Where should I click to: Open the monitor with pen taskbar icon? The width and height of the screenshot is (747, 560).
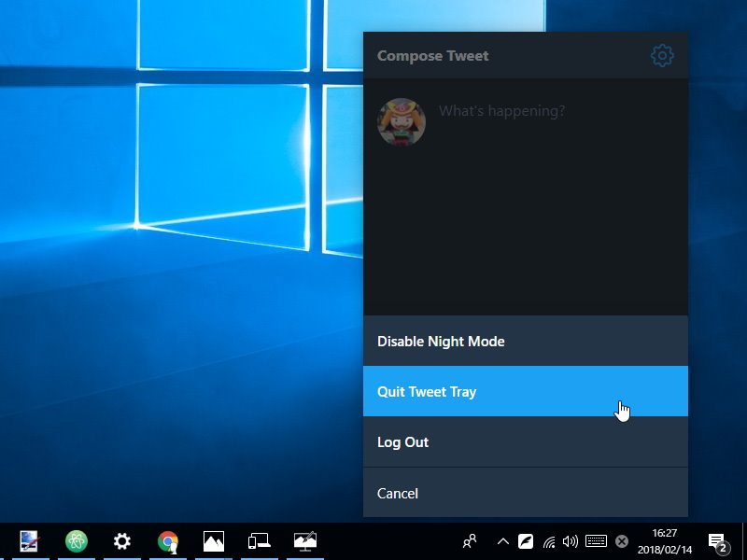(x=305, y=541)
